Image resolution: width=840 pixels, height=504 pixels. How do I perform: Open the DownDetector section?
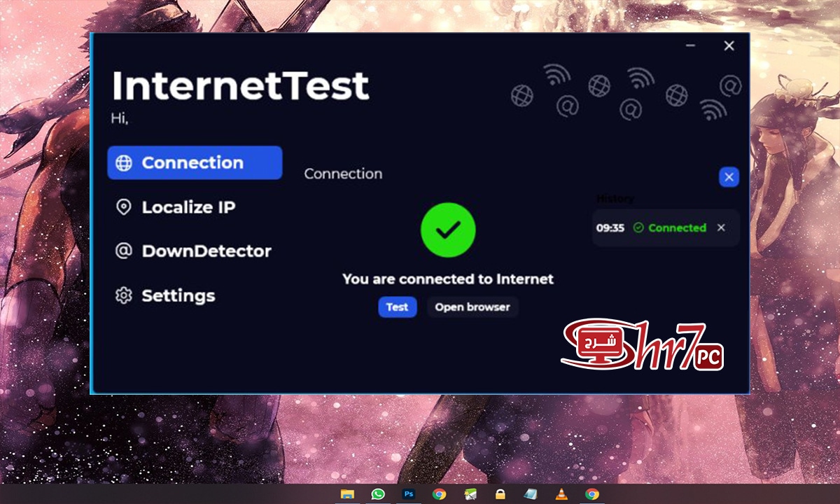tap(206, 251)
